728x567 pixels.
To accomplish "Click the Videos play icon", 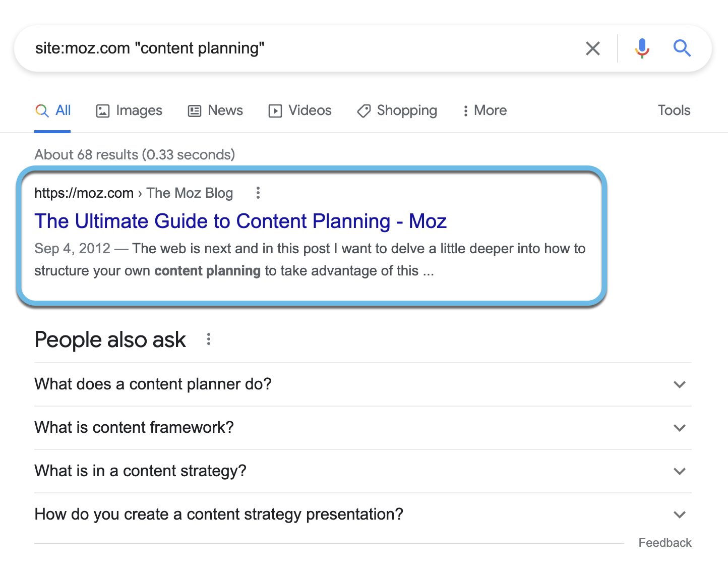I will (x=275, y=110).
